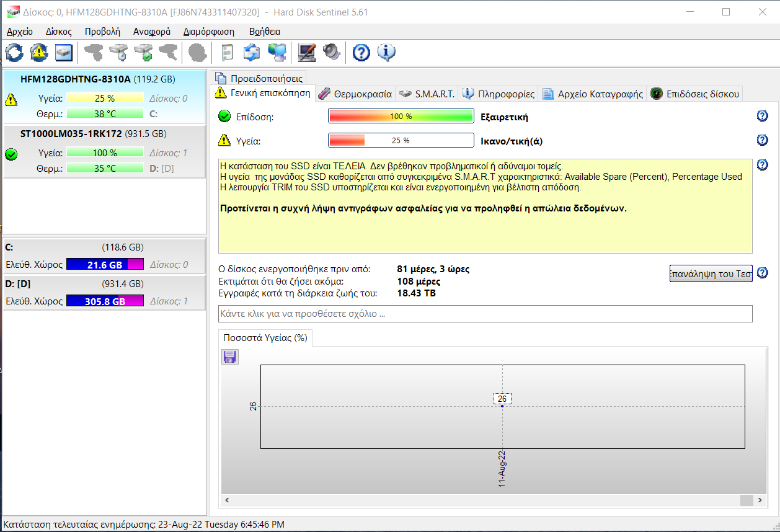Switch to the Θερμοκρασία tab
The height and width of the screenshot is (532, 780).
[355, 94]
